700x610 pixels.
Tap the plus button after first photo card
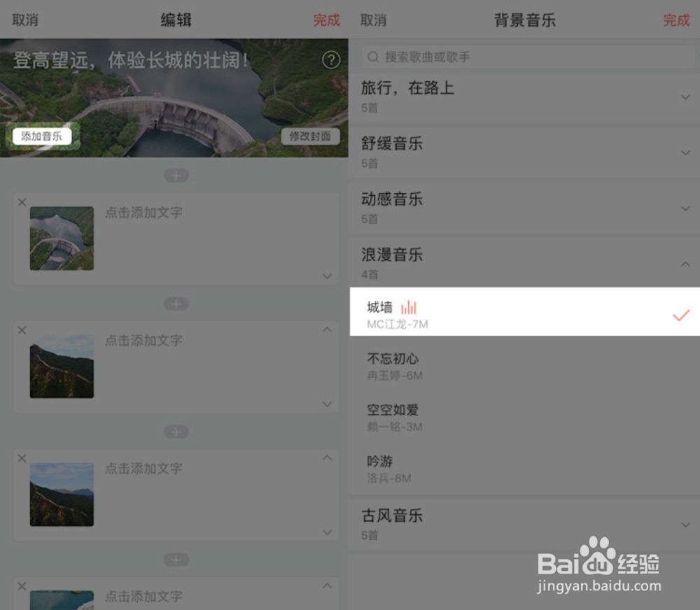pos(176,304)
